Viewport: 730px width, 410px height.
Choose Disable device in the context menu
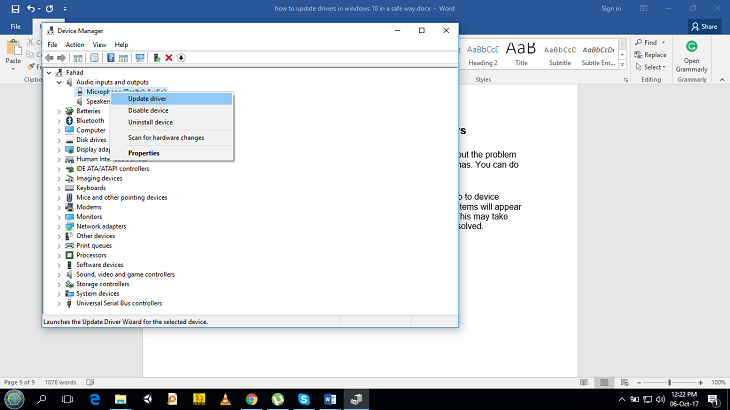[x=171, y=110]
